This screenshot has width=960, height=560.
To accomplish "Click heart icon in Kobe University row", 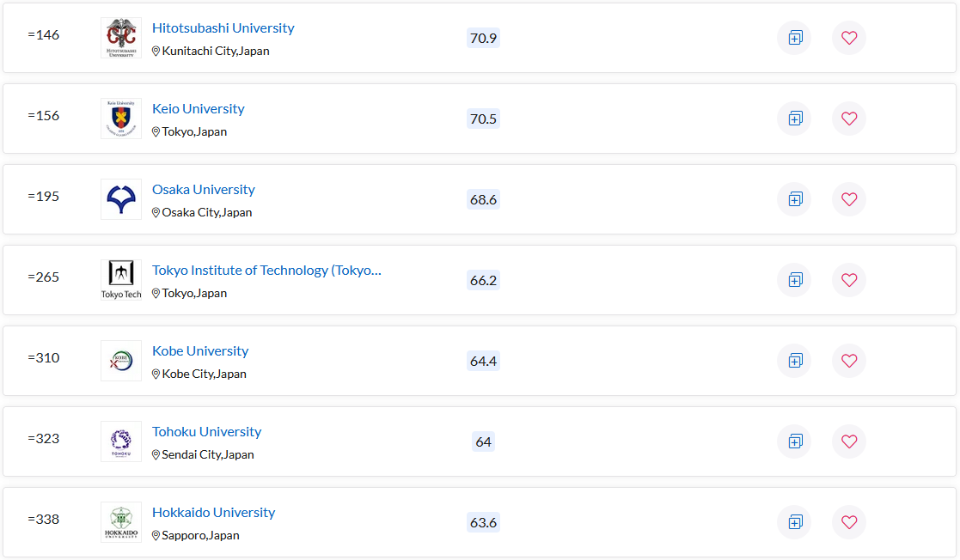I will pos(849,361).
